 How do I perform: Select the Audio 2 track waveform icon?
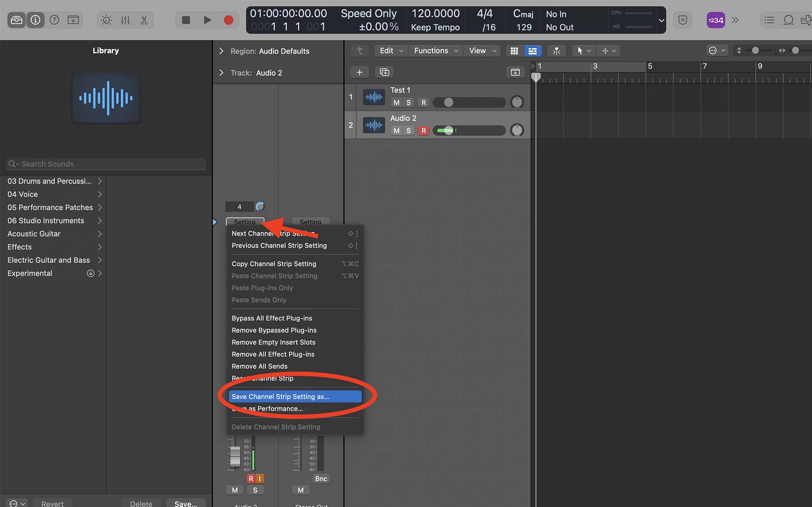[374, 125]
